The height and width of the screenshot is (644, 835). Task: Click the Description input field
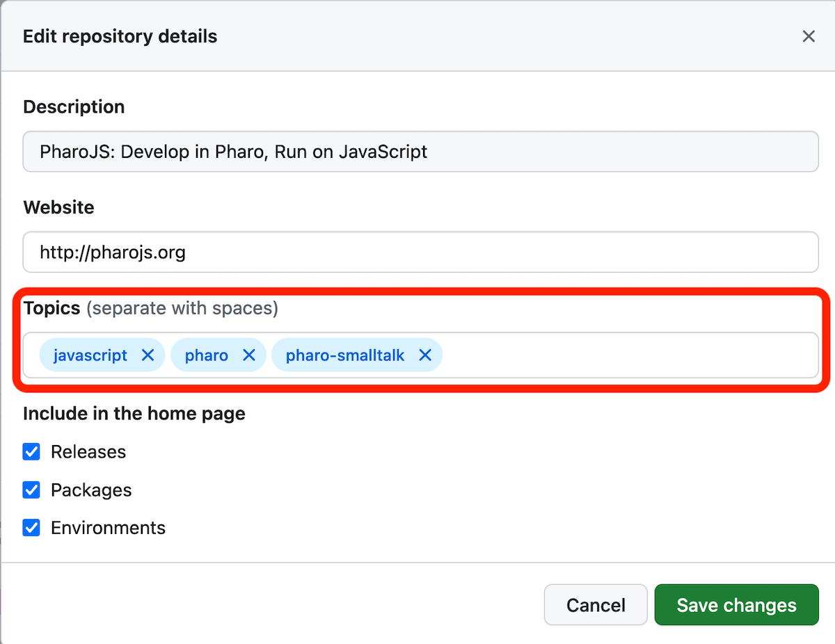(420, 152)
